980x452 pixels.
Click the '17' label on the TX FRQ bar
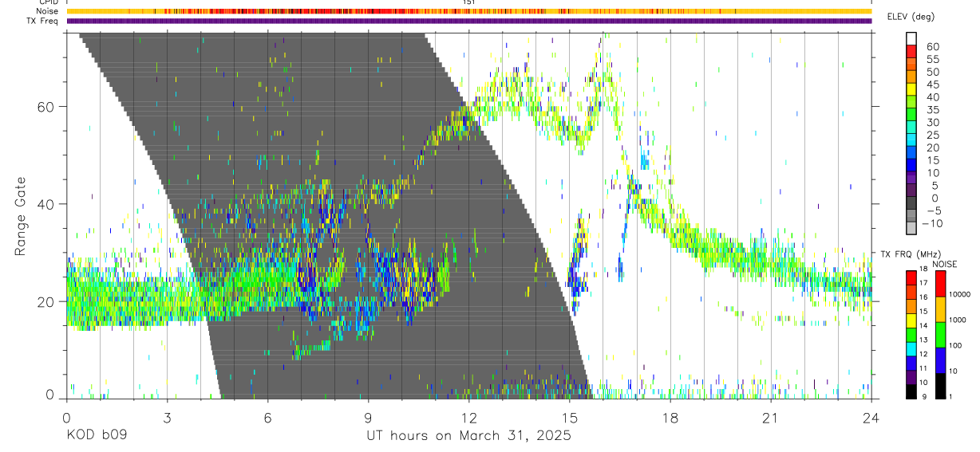(924, 283)
